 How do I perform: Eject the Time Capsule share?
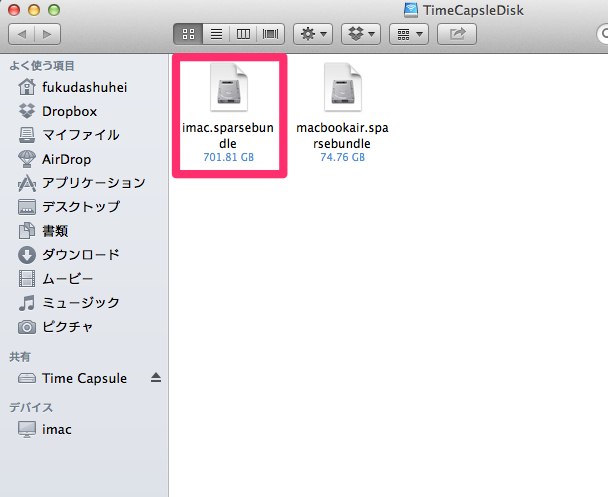(156, 377)
